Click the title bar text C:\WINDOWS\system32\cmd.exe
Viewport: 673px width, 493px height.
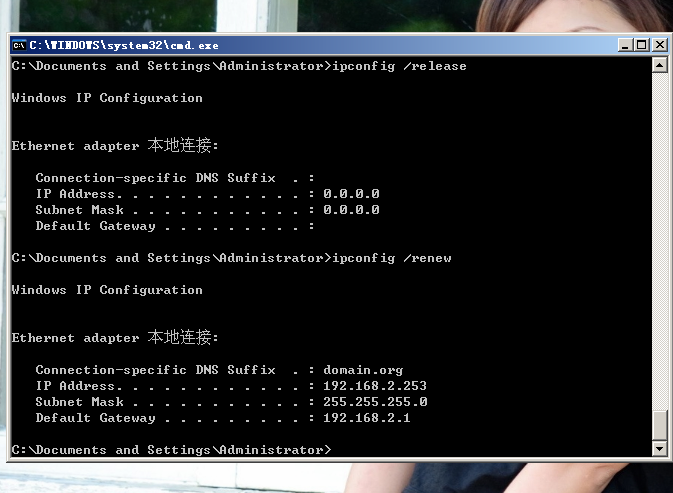[124, 45]
